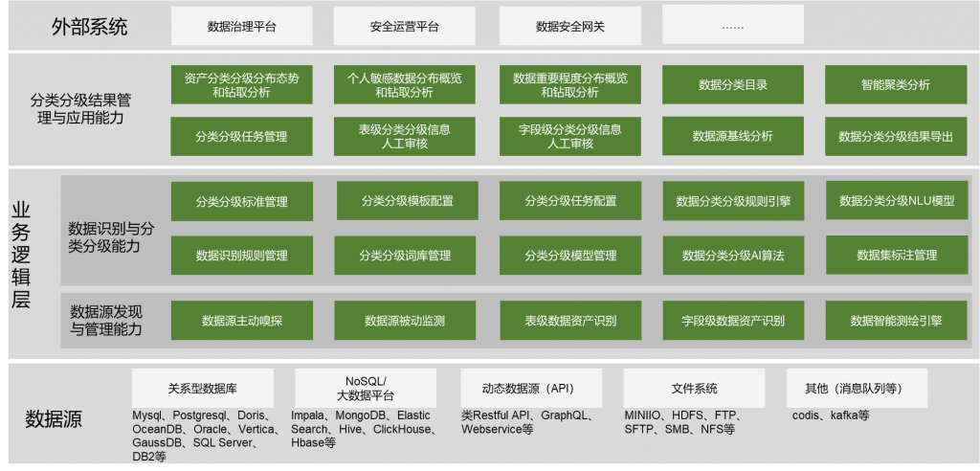Click 动态数据源（API） box
The height and width of the screenshot is (471, 980).
point(531,389)
